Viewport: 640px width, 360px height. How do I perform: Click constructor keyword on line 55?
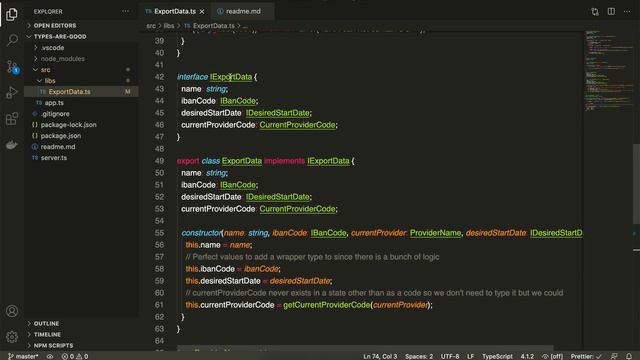click(202, 233)
